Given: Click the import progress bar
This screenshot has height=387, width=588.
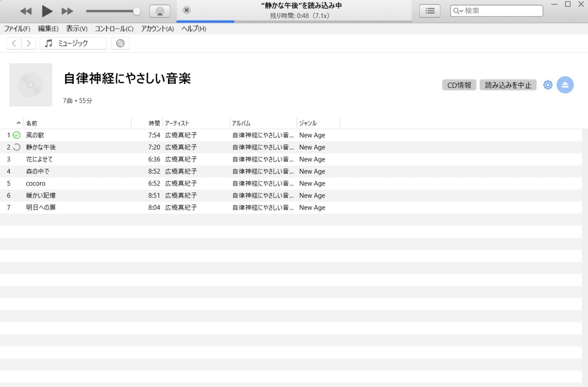Looking at the screenshot, I should [294, 22].
